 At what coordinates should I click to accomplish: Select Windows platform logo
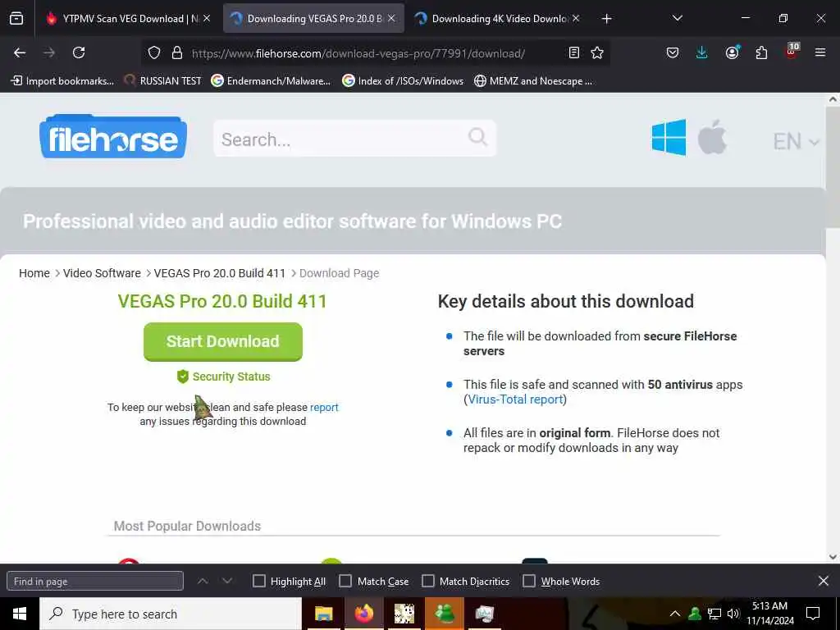click(669, 137)
